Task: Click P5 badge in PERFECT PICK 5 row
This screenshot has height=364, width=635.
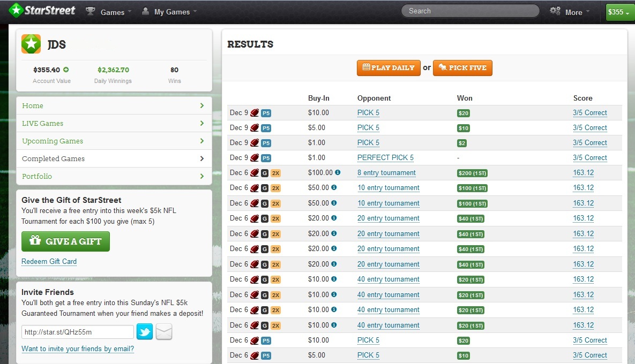Action: [266, 158]
